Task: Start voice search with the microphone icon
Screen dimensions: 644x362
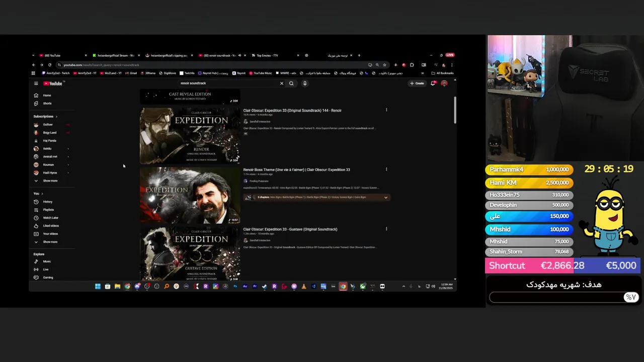Action: pos(305,83)
